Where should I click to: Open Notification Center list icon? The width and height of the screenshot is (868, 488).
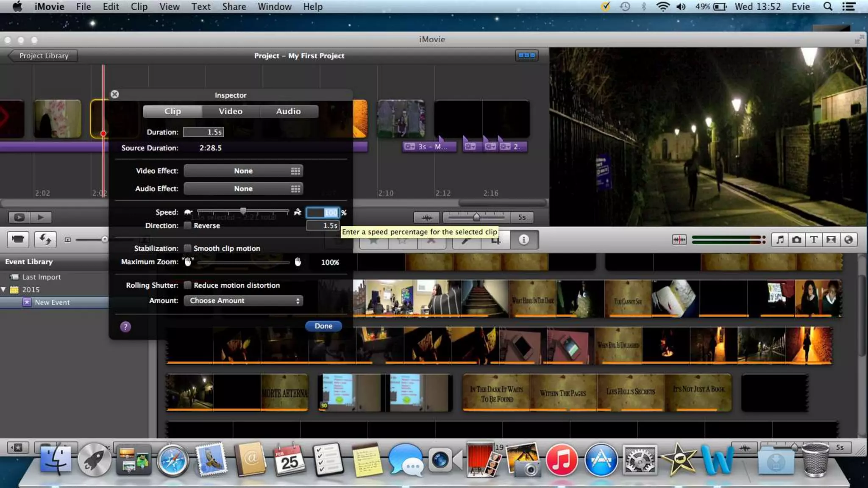click(x=849, y=7)
